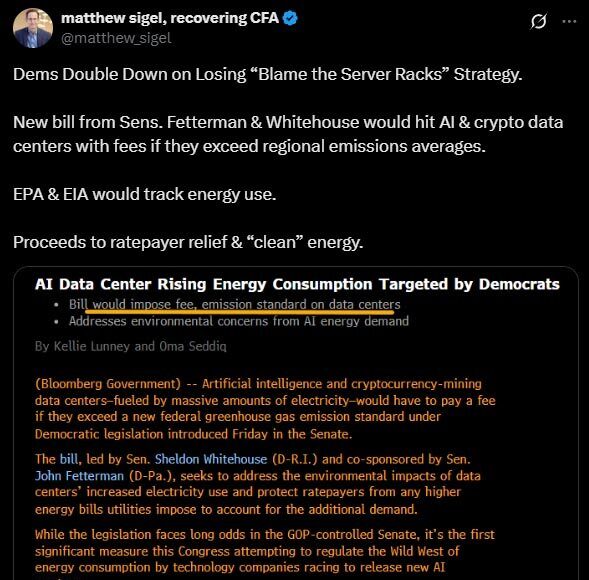Viewport: 589px width, 580px height.
Task: Click the 'Sheldon Whitehouse' blue link
Action: 211,459
